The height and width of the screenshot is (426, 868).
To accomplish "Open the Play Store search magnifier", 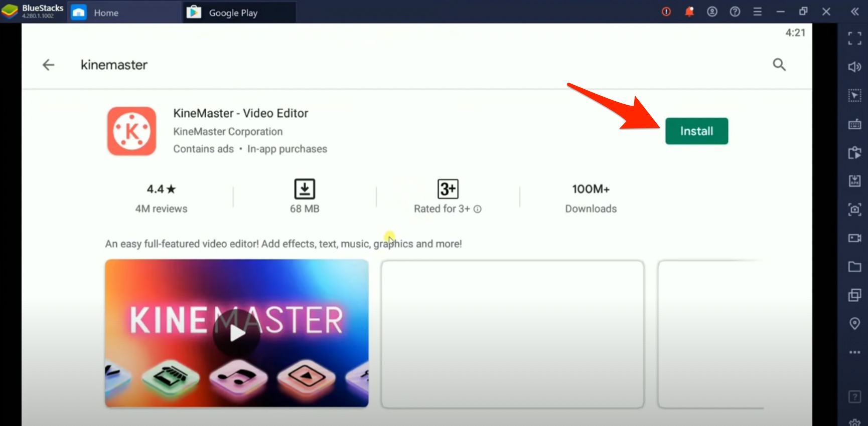I will [779, 64].
